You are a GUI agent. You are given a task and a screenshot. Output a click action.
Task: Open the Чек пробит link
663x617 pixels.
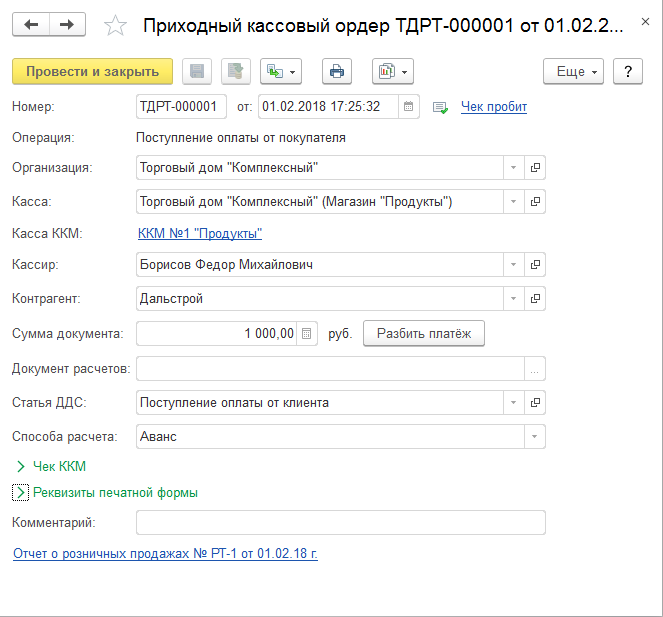(493, 107)
